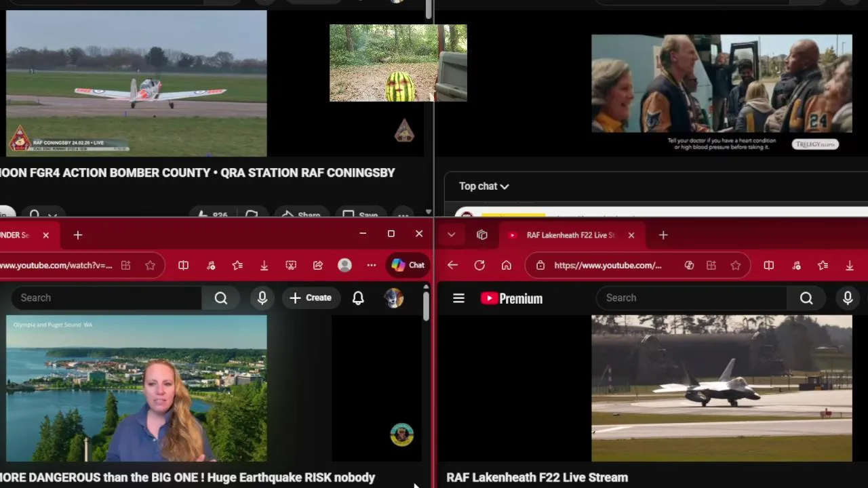
Task: Click the apps icon in bottom-right address bar
Action: click(x=711, y=266)
